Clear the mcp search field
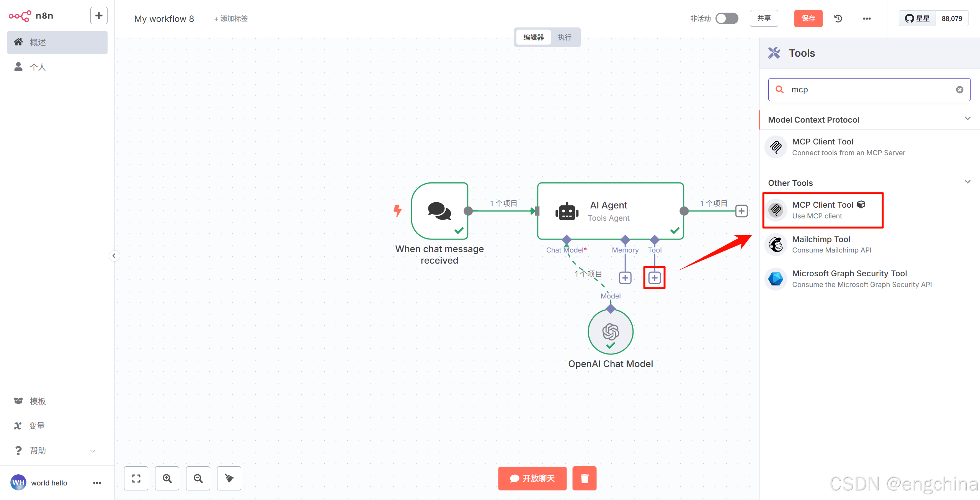The width and height of the screenshot is (980, 500). 959,90
